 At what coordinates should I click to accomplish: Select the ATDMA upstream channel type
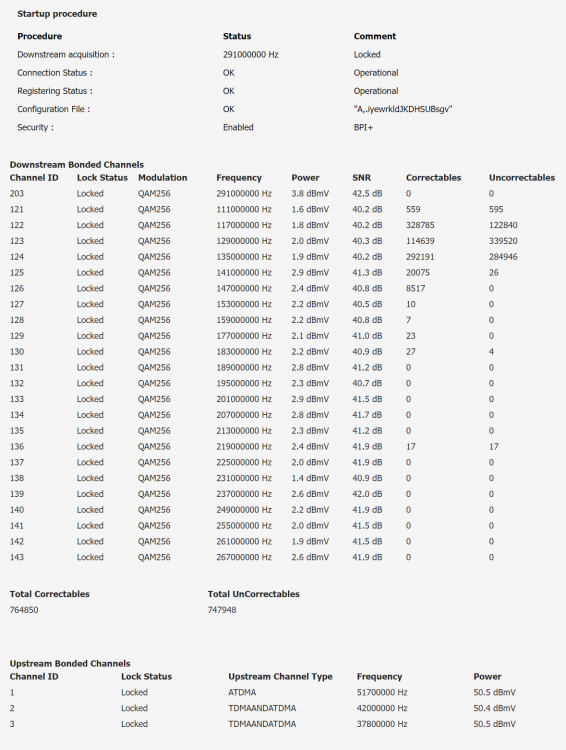(242, 692)
